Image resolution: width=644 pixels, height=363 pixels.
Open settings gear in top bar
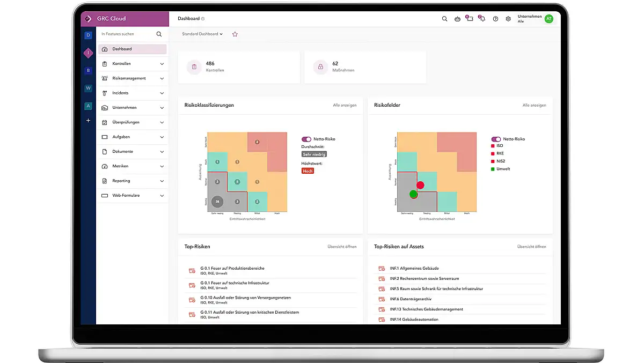(507, 19)
